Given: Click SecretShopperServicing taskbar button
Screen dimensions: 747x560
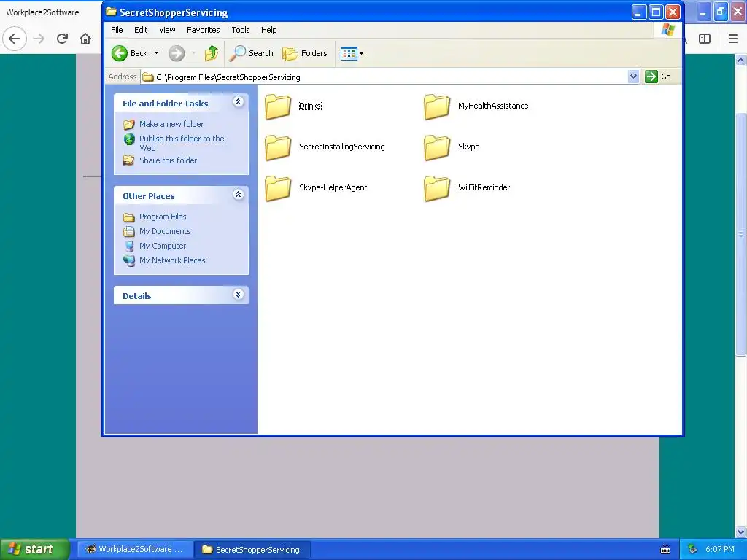Looking at the screenshot, I should (x=252, y=549).
